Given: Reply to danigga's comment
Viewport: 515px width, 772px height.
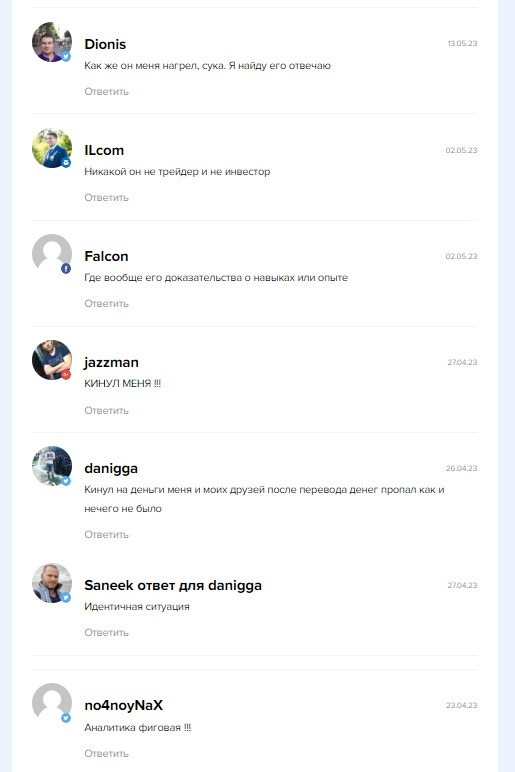Looking at the screenshot, I should click(x=106, y=535).
